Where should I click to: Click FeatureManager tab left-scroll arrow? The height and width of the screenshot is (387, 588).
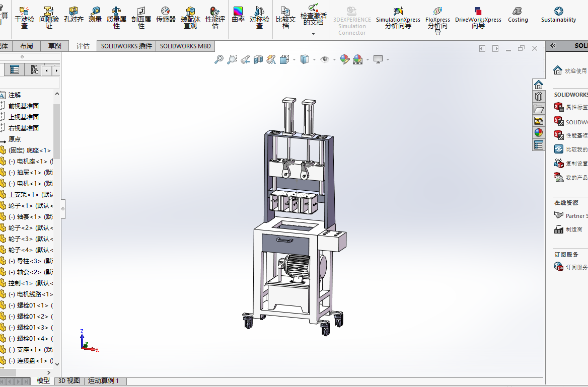(46, 70)
